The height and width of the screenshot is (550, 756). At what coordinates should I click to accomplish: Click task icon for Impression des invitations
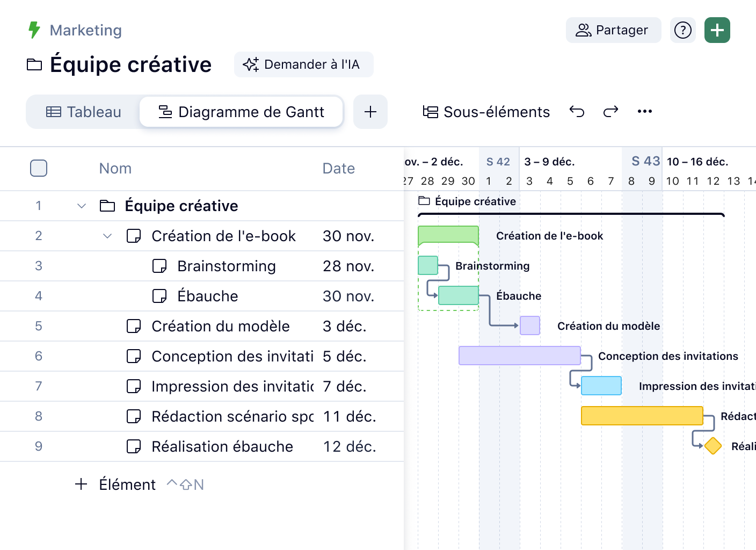(134, 386)
